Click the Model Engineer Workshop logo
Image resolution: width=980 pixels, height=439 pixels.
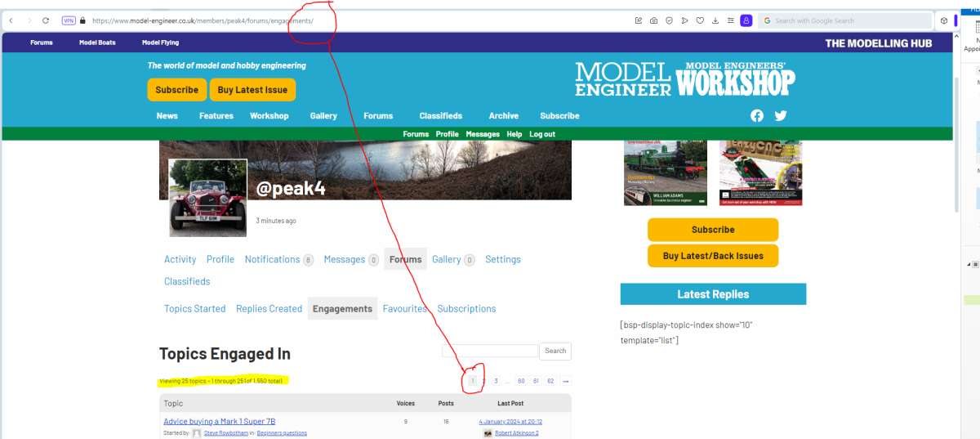[684, 78]
